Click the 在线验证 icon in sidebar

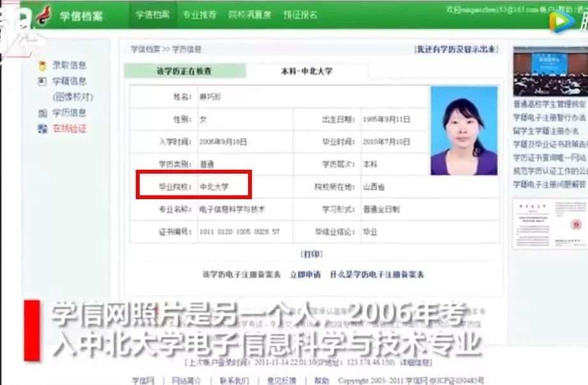(x=43, y=129)
